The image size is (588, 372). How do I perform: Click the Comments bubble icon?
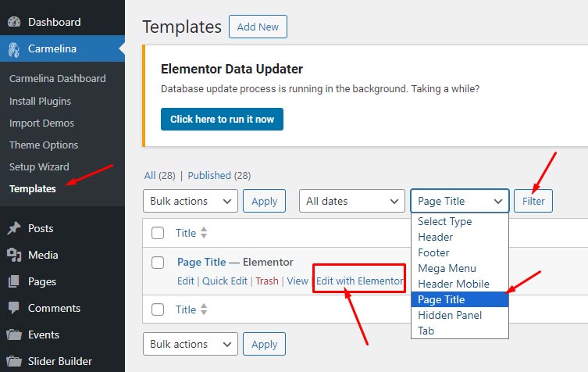[x=14, y=308]
